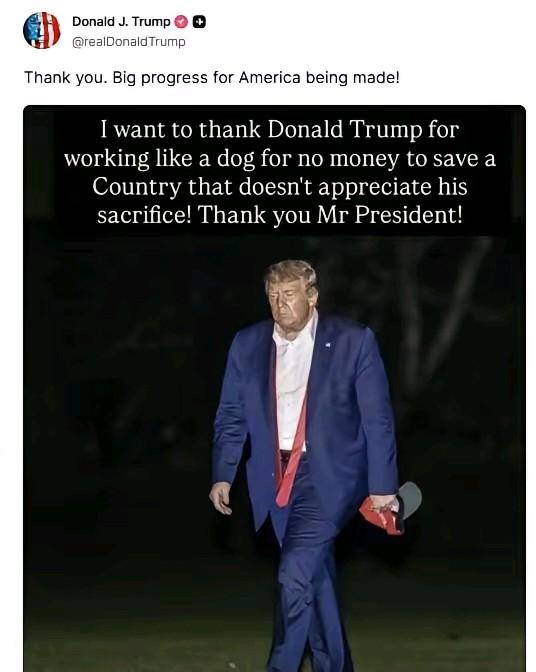Click the black plus badge beside the name

(199, 22)
